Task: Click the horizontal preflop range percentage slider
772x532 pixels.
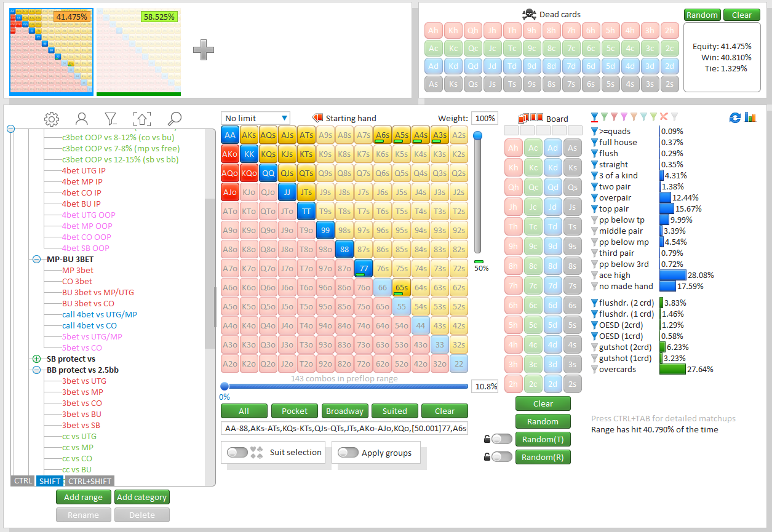Action: point(346,386)
